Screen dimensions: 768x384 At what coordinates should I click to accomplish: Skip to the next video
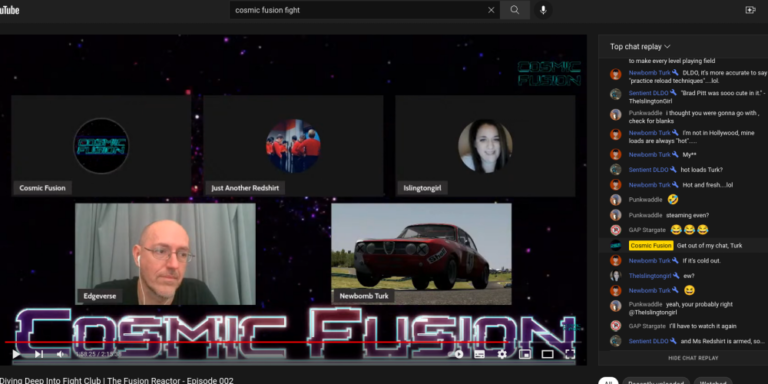pos(39,354)
